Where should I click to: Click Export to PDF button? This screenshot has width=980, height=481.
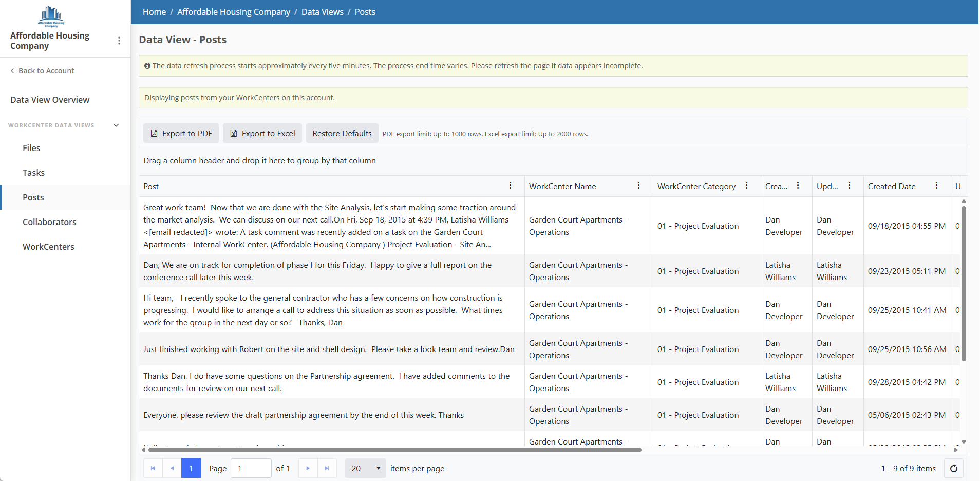(181, 133)
